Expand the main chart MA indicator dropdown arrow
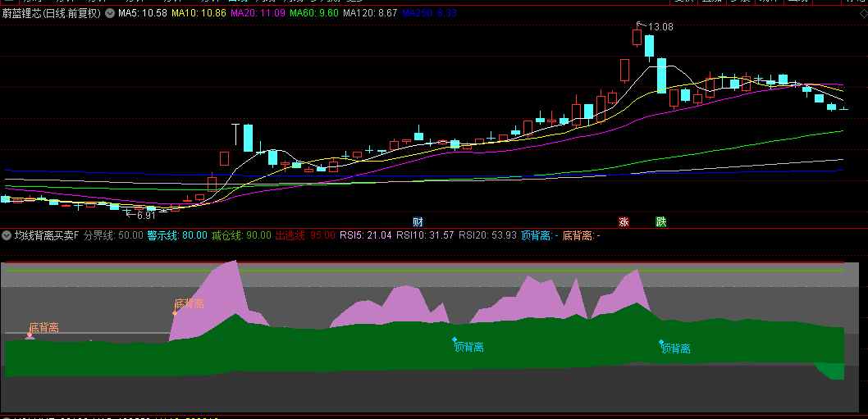The height and width of the screenshot is (419, 868). 110,13
